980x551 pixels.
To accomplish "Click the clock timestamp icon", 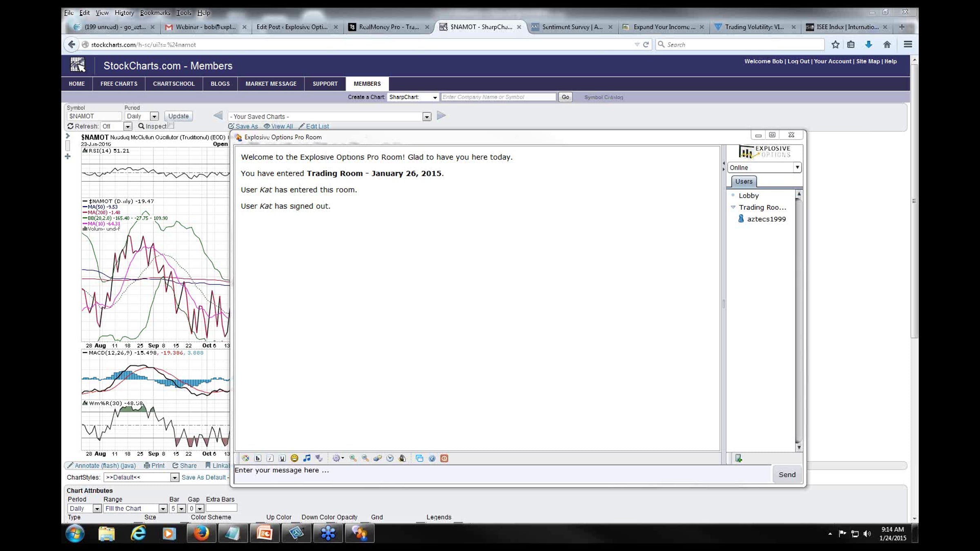I will pyautogui.click(x=390, y=458).
